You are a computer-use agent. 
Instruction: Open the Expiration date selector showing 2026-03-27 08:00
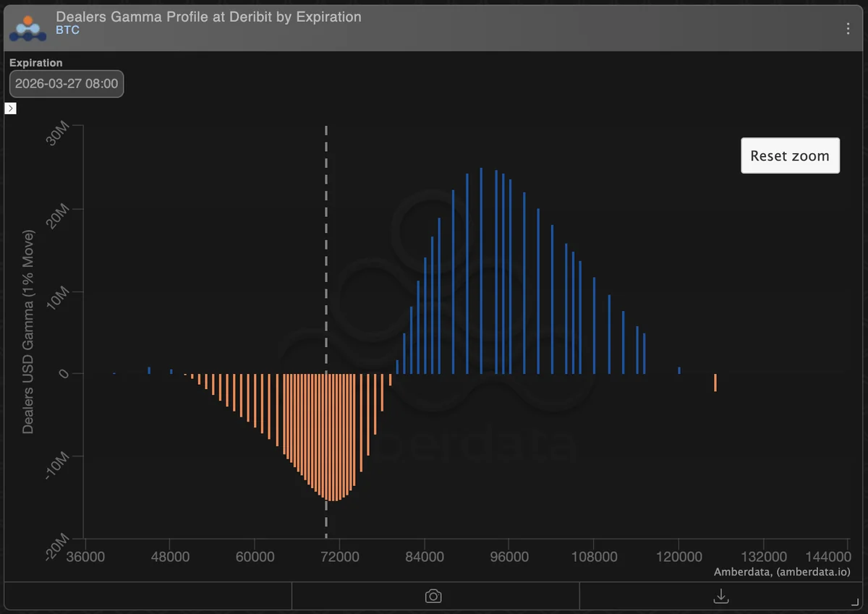66,83
